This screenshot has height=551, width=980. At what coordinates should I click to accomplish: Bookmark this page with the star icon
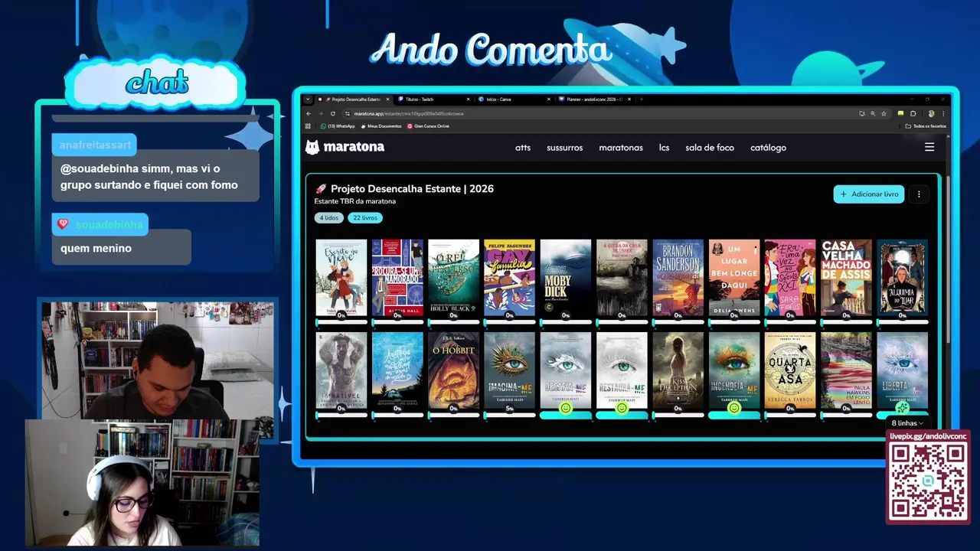click(884, 113)
